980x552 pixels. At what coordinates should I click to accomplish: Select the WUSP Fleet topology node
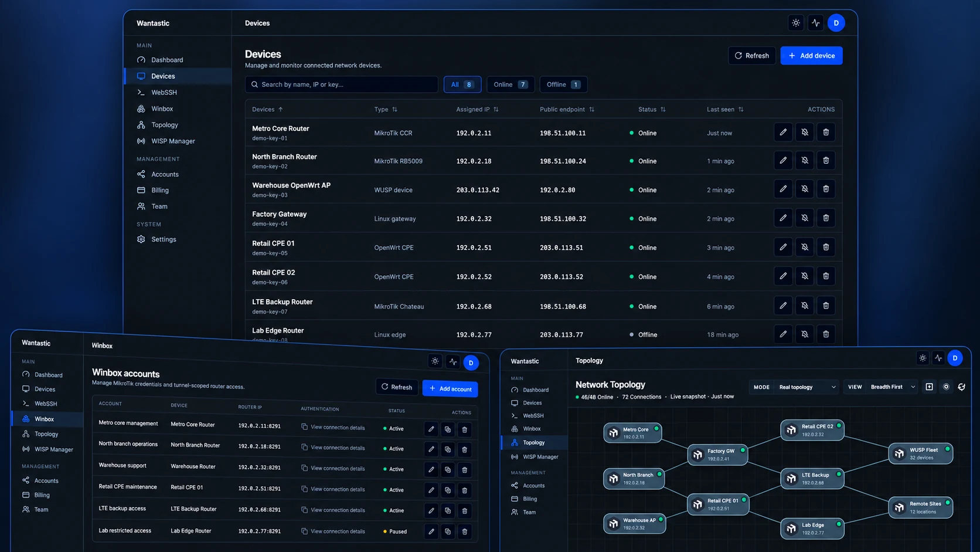point(920,453)
